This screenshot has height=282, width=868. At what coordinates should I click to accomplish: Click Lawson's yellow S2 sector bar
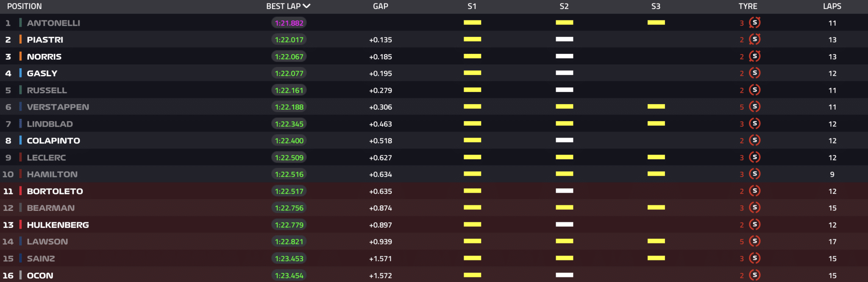tap(564, 241)
